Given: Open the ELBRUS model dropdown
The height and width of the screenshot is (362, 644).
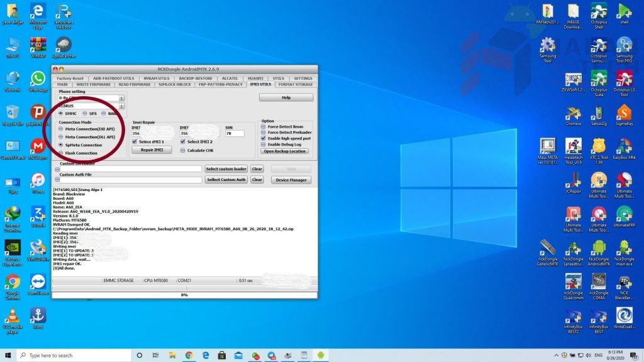Looking at the screenshot, I should [121, 106].
